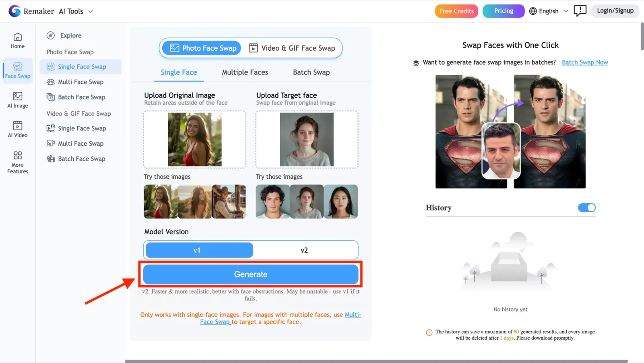The image size is (644, 363).
Task: Select photo Batch Face Swap menu item
Action: (x=81, y=97)
